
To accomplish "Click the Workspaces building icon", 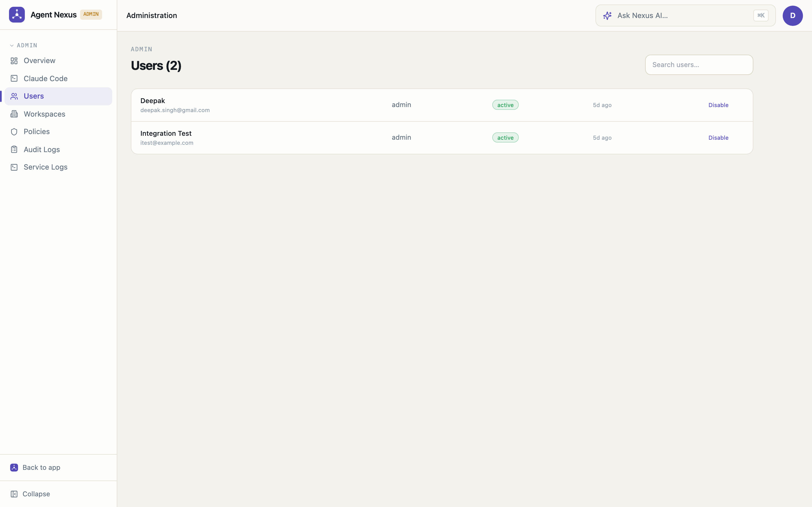I will coord(14,114).
